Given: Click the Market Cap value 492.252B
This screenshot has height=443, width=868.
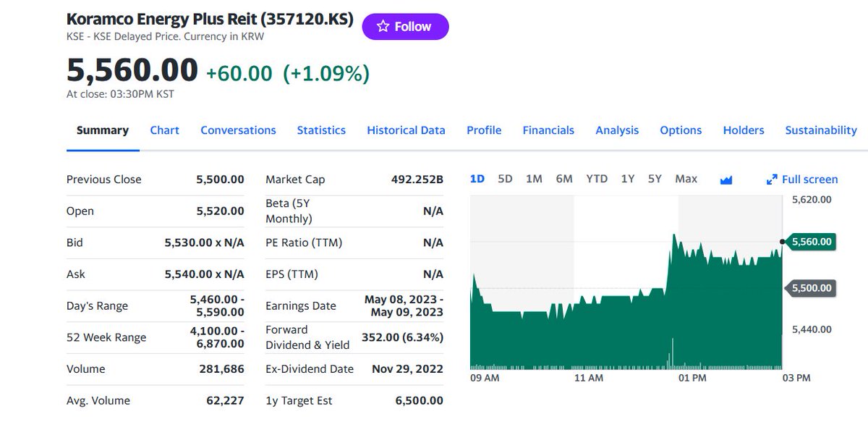Looking at the screenshot, I should tap(417, 180).
